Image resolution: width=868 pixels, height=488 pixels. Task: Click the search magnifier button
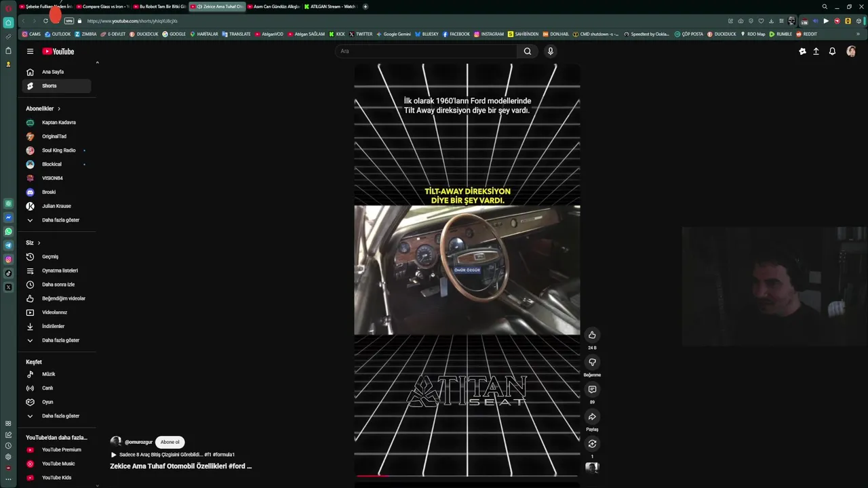click(528, 52)
